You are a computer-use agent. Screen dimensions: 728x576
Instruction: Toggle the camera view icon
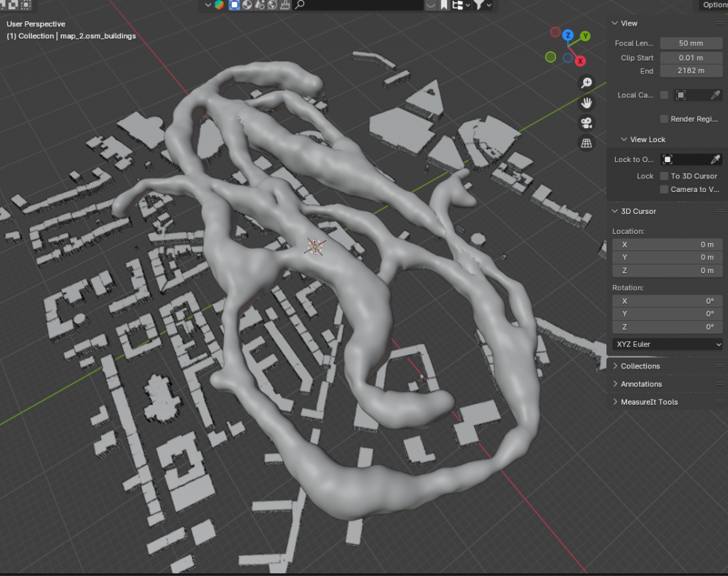pos(587,122)
